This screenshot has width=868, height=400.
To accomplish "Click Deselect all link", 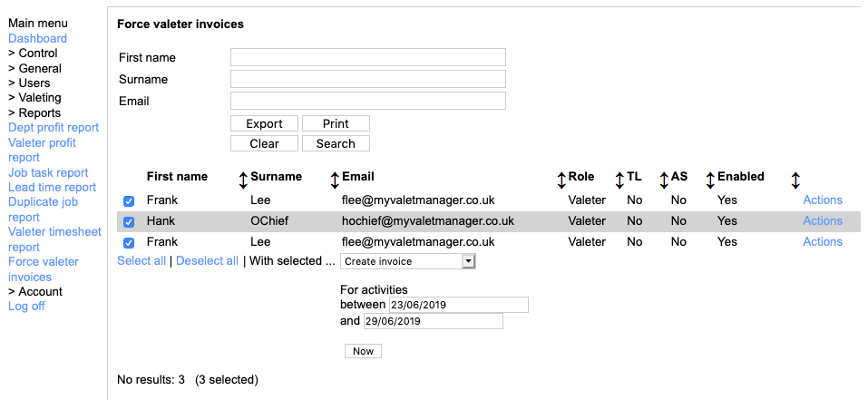I will coord(207,261).
